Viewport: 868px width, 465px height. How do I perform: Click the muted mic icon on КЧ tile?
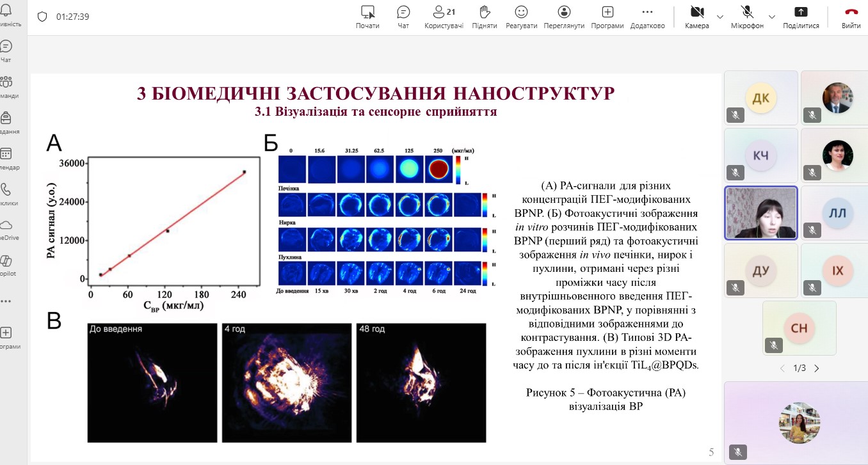(x=735, y=173)
